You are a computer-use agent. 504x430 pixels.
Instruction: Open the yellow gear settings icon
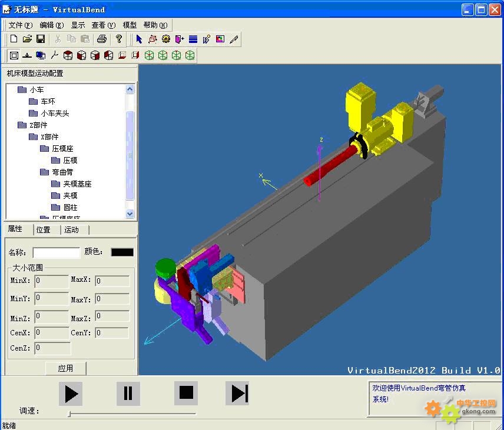(166, 39)
